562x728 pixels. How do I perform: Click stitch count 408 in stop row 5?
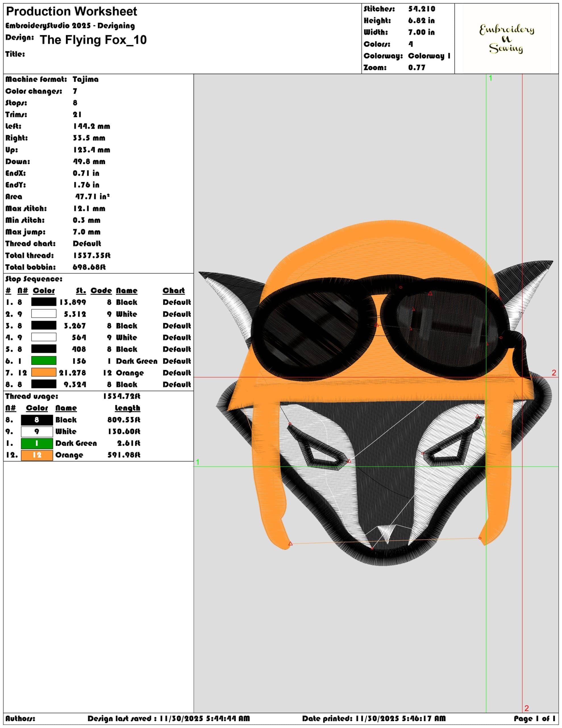tap(79, 349)
